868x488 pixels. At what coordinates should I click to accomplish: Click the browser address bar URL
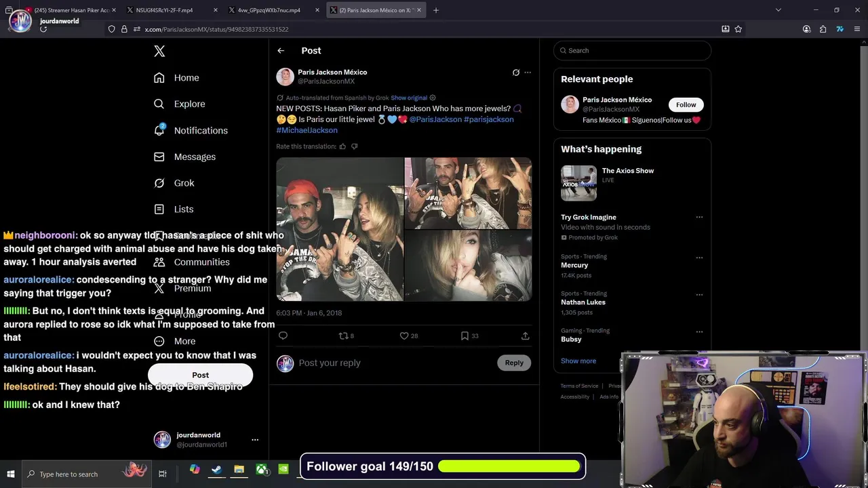[216, 29]
